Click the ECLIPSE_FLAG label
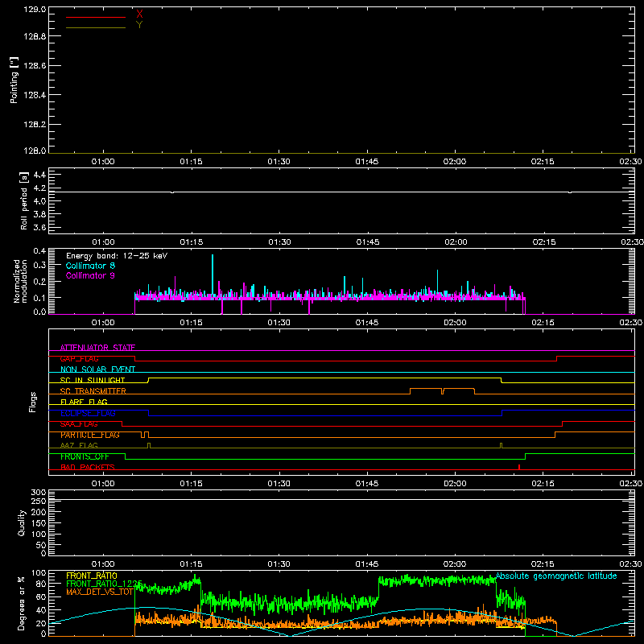 (x=88, y=413)
